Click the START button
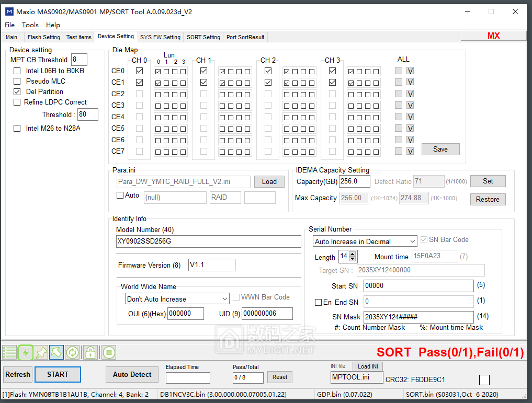Screen dimensions: 532x403 point(58,375)
